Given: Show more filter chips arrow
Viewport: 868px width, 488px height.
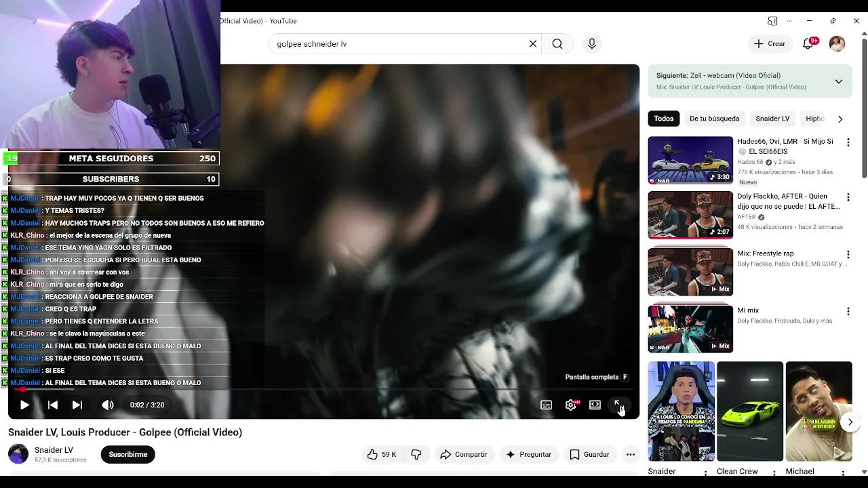Looking at the screenshot, I should (840, 119).
